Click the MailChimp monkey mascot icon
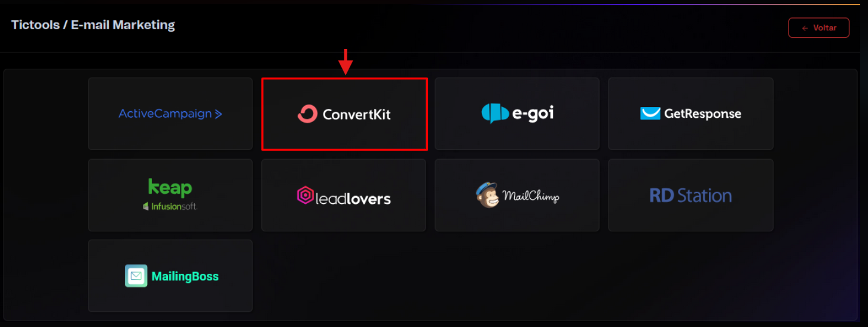The height and width of the screenshot is (327, 868). pyautogui.click(x=487, y=195)
